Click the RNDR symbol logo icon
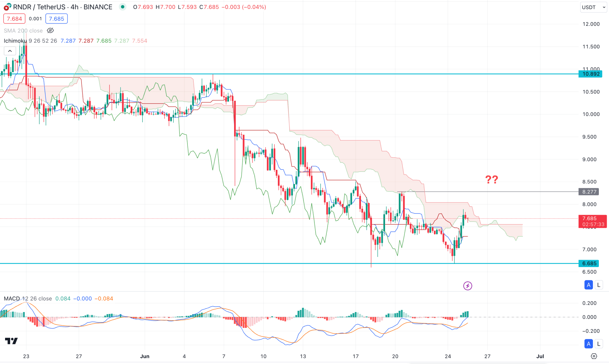The image size is (609, 364). (7, 7)
